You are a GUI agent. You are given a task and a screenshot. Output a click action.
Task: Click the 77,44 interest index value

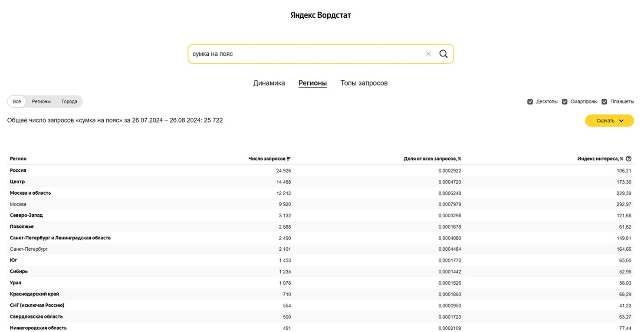coord(625,328)
